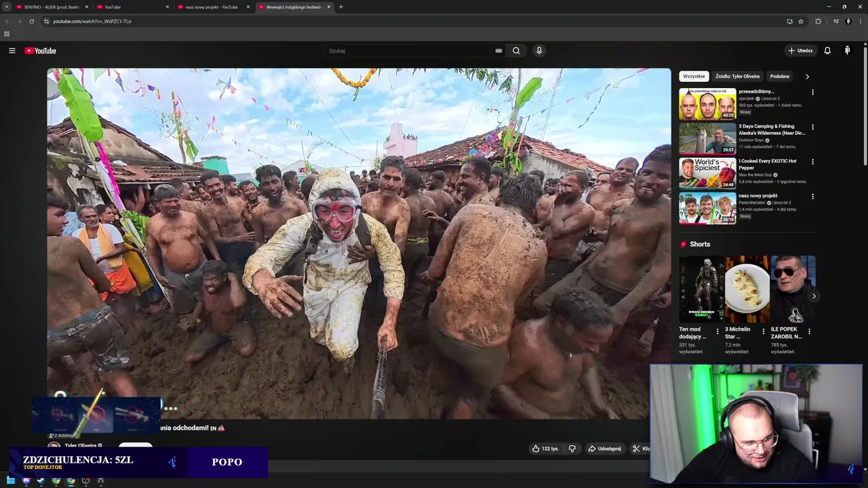
Task: Open options for ILE POPEK ZAROBIŁ short
Action: click(x=809, y=332)
